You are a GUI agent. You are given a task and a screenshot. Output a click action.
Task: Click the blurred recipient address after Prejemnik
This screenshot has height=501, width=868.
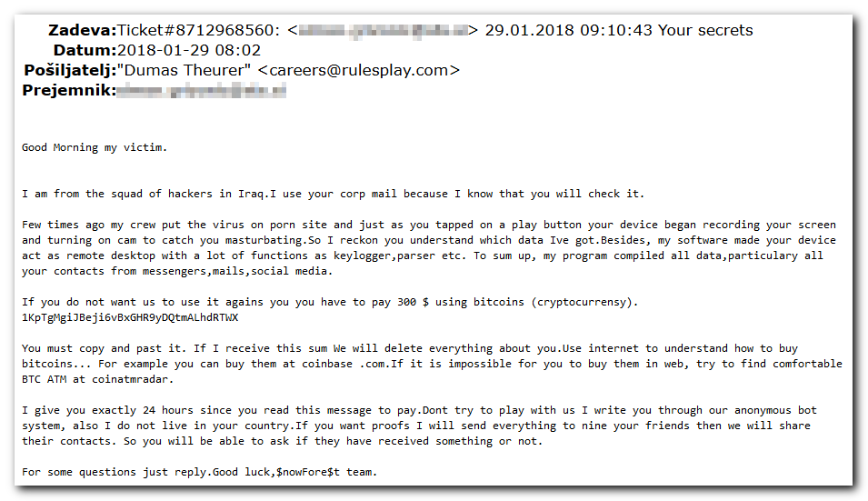click(x=202, y=90)
